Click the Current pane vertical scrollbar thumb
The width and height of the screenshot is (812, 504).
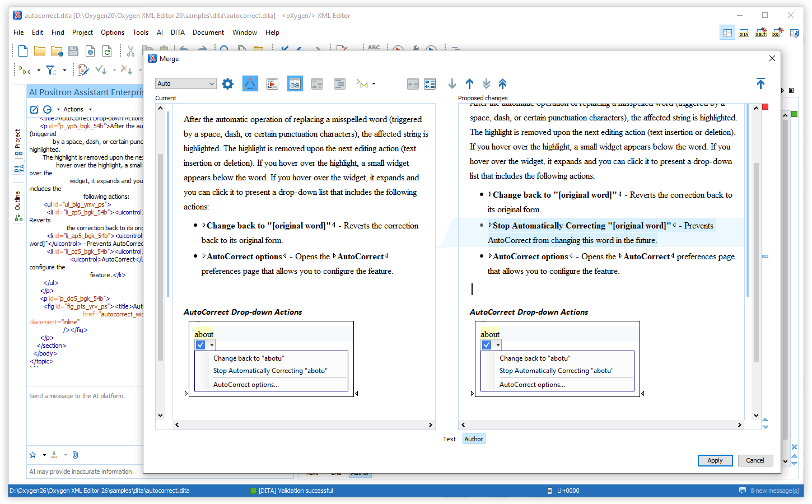(160, 256)
